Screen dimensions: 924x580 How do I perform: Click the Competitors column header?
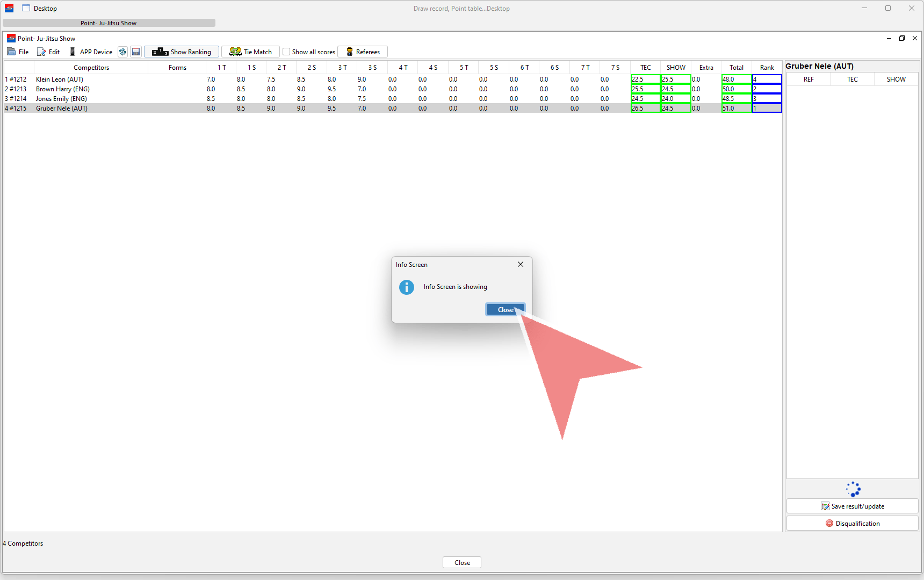coord(91,68)
